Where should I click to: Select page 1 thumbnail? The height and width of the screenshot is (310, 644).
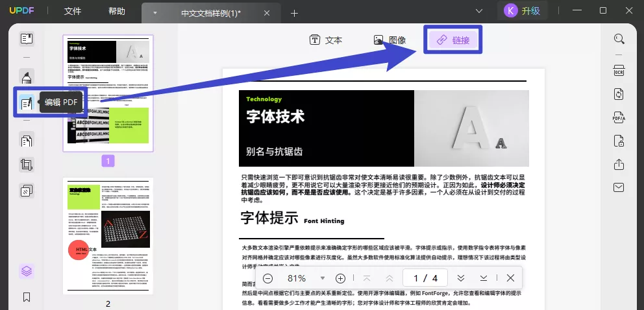[108, 93]
